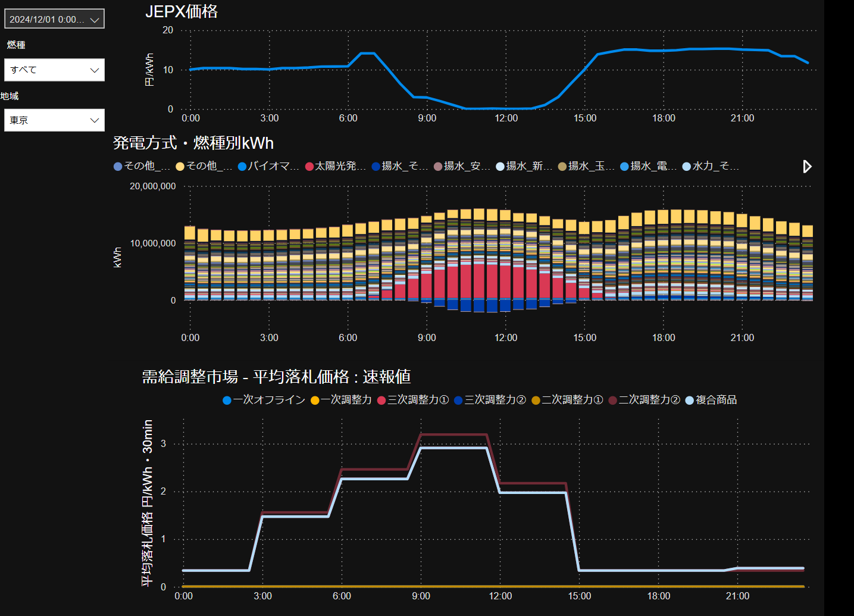Select the 三次調整力② legend entry
This screenshot has height=616, width=854.
click(490, 400)
